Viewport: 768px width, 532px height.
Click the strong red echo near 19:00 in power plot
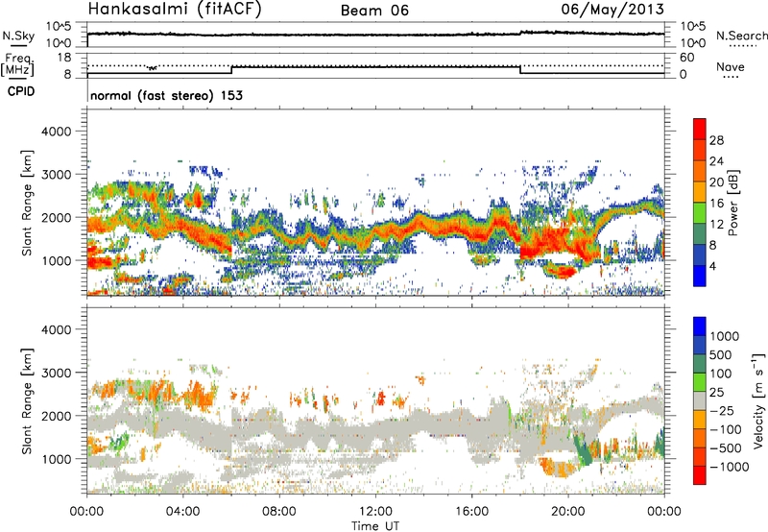[x=546, y=243]
